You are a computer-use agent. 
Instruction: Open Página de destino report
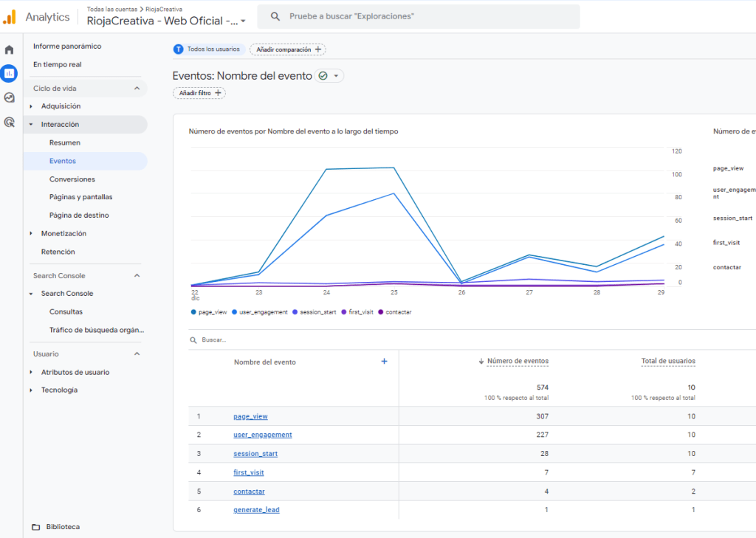click(x=79, y=215)
